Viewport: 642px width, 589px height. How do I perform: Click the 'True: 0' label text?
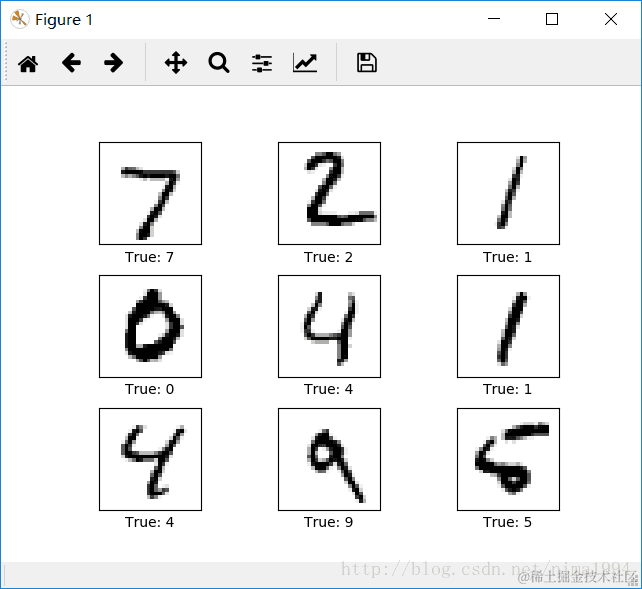[x=149, y=389]
